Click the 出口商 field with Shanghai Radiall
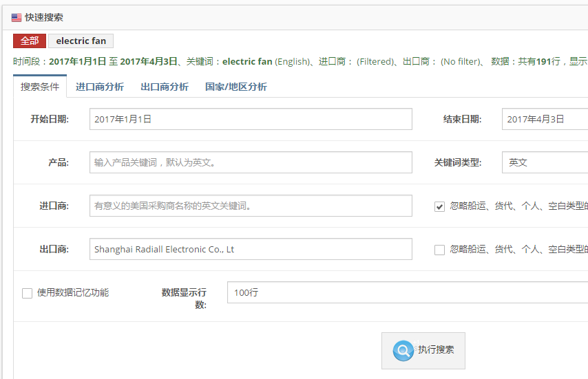The width and height of the screenshot is (588, 379). (x=251, y=249)
